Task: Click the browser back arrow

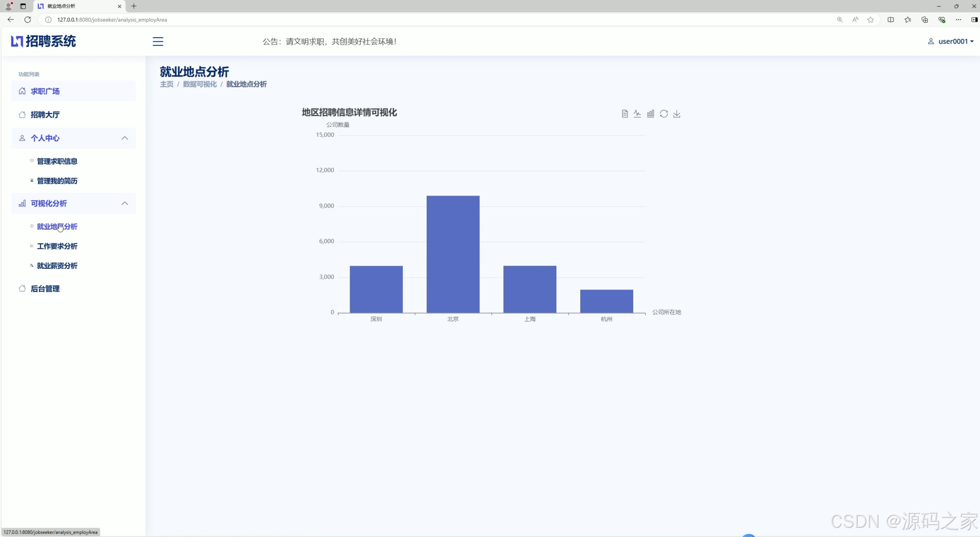Action: click(11, 20)
